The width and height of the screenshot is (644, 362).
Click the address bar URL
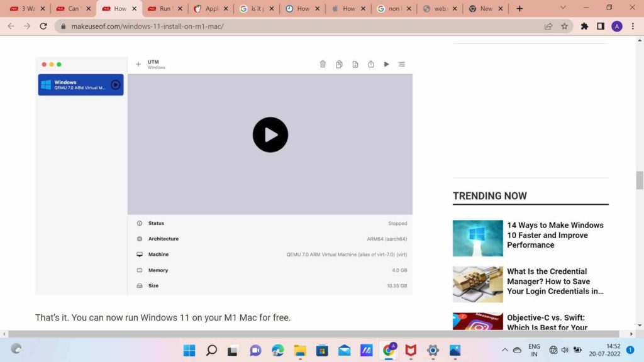(x=147, y=26)
